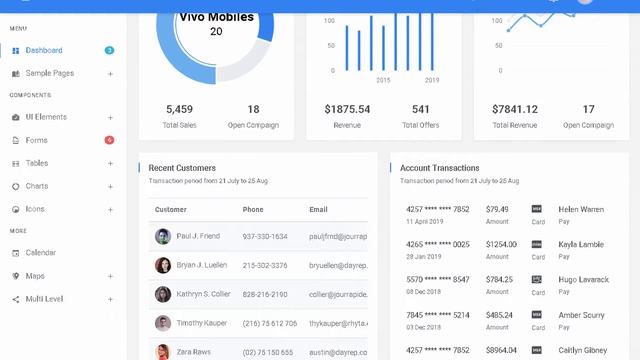Click the Forms document icon
The height and width of the screenshot is (360, 640).
[16, 140]
